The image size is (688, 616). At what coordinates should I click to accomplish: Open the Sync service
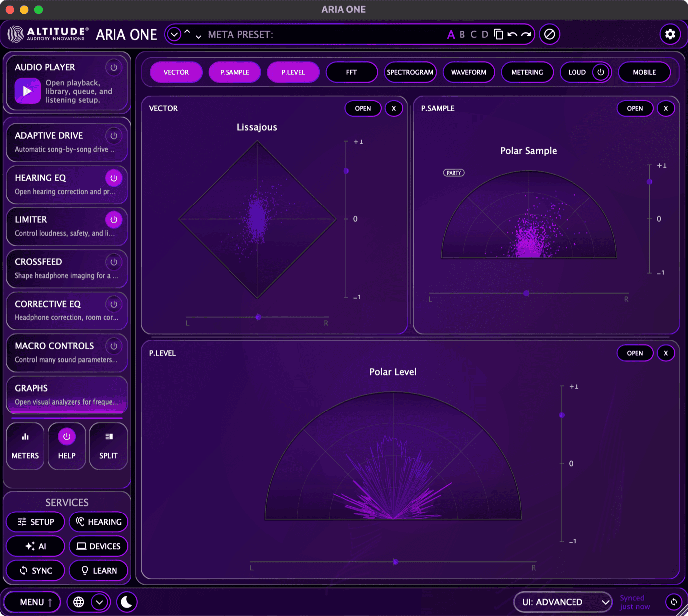pyautogui.click(x=35, y=571)
